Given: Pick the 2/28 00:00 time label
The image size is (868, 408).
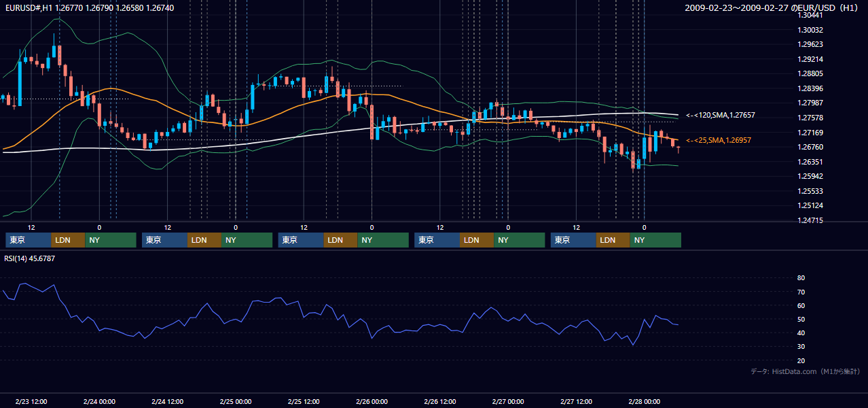Looking at the screenshot, I should [645, 402].
